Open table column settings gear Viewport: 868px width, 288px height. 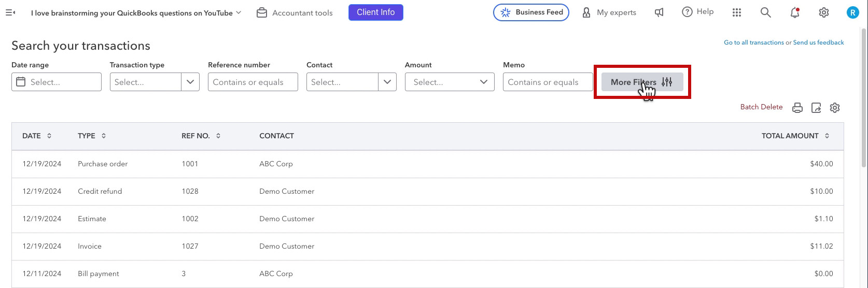(x=835, y=108)
